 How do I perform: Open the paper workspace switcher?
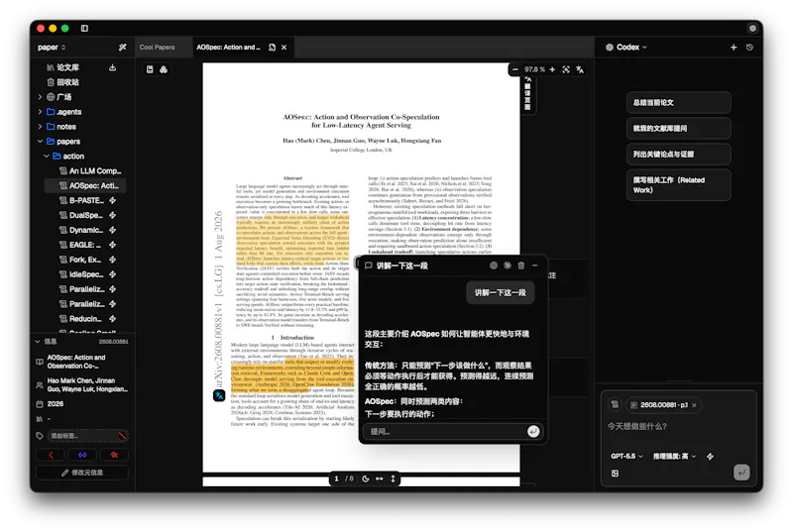coord(52,48)
